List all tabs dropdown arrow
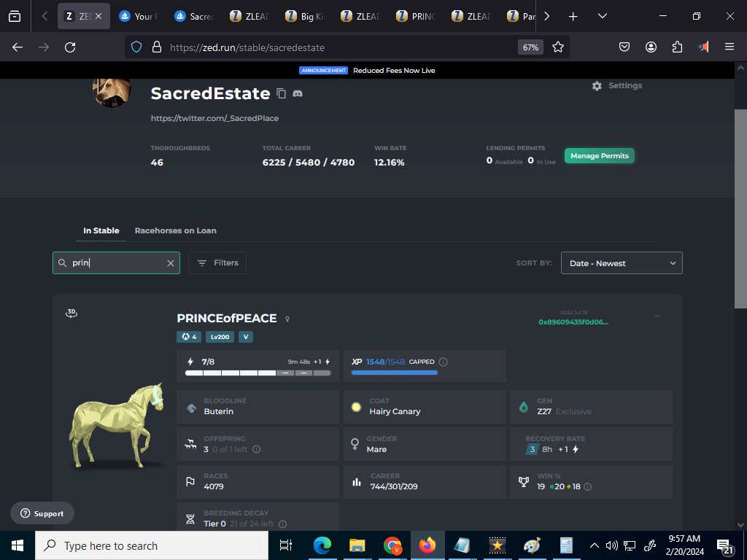The height and width of the screenshot is (560, 747). [x=602, y=17]
